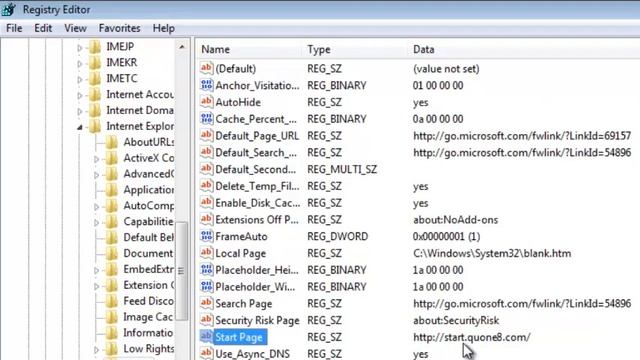Expand the Capabilities key

pyautogui.click(x=96, y=223)
